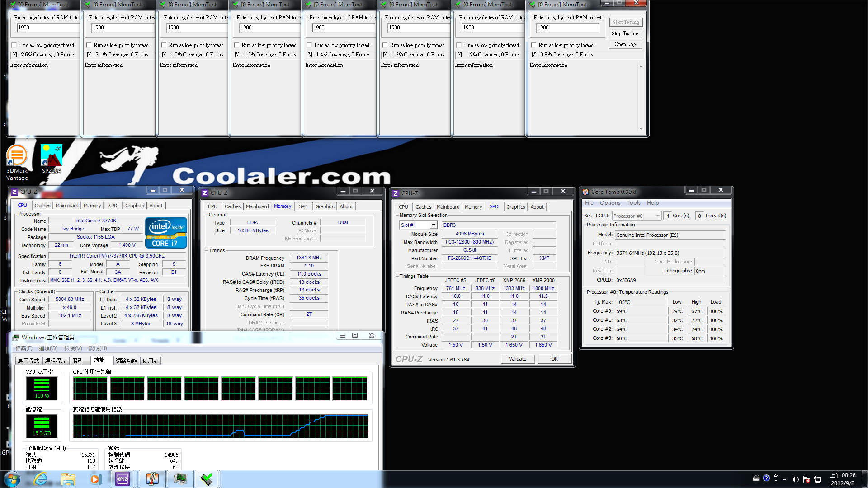Open the 網路功能 tab in Task Manager
This screenshot has width=868, height=488.
[126, 361]
